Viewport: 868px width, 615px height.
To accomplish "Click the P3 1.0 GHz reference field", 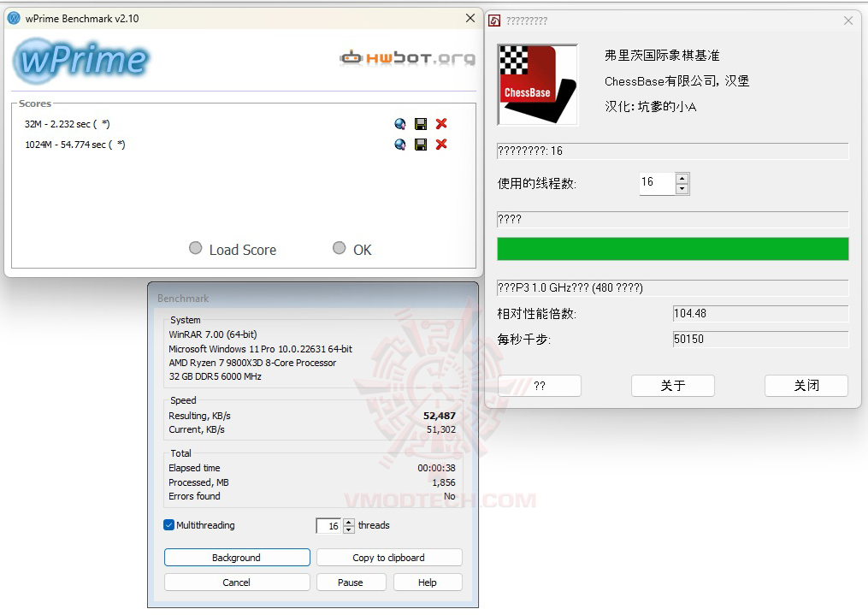I will (672, 288).
